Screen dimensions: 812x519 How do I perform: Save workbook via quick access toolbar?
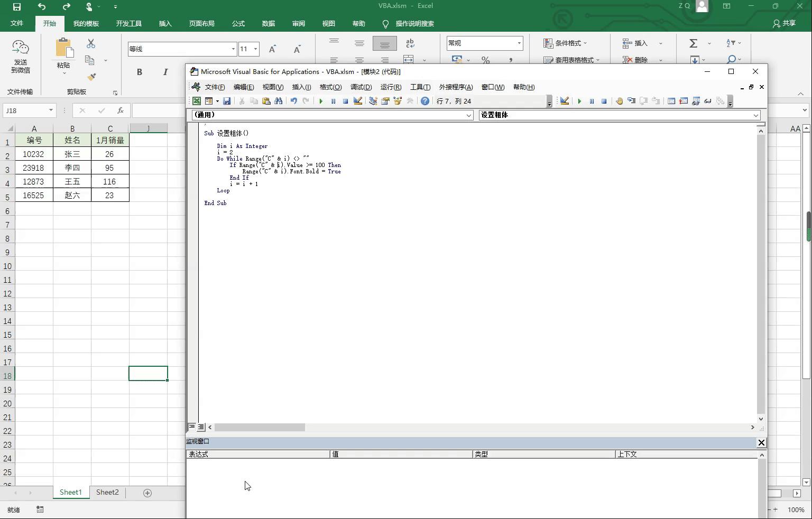(x=17, y=7)
